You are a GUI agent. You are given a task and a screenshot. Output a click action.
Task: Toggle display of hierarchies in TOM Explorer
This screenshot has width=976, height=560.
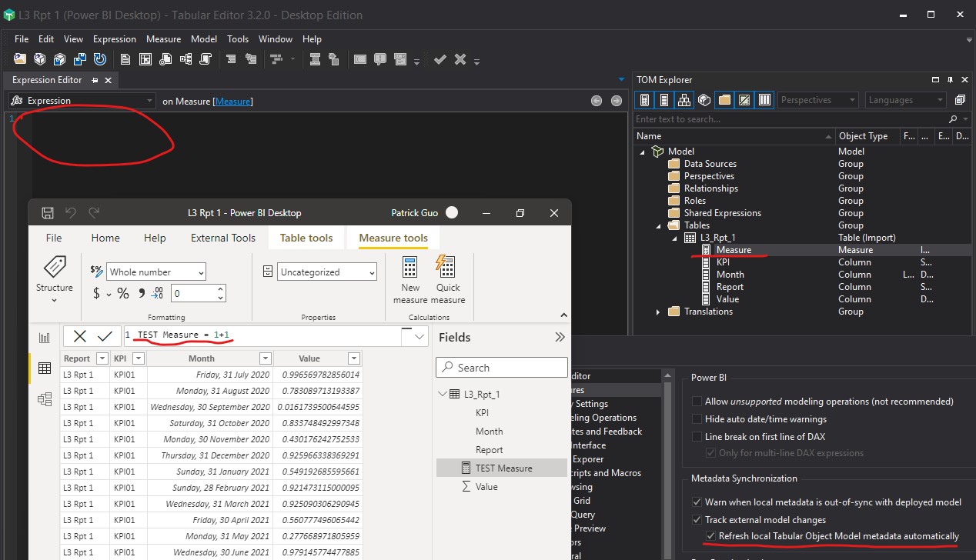click(x=684, y=100)
